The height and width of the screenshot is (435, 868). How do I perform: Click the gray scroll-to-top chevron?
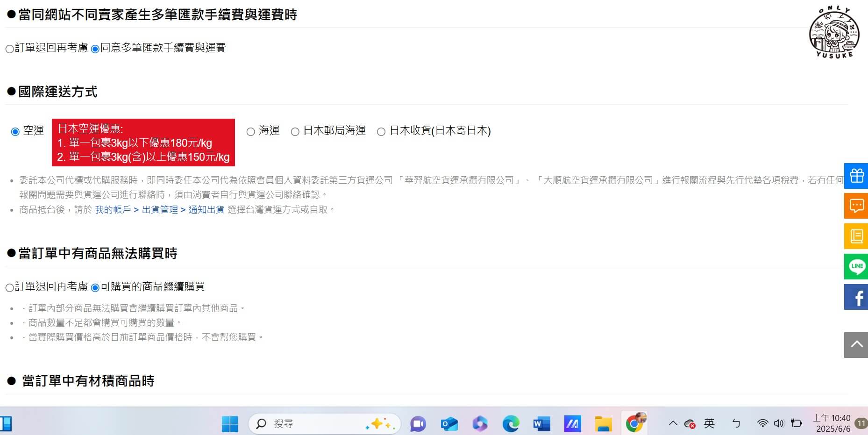[856, 344]
